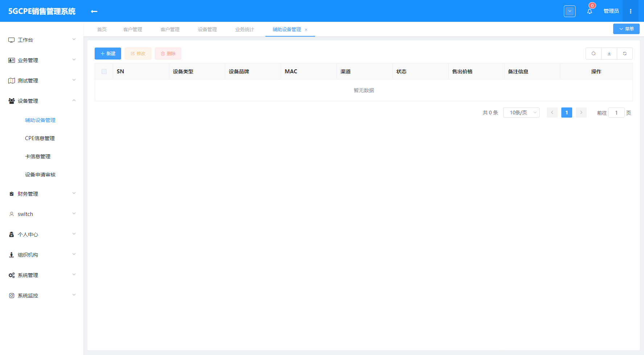Select the 工作台 workbench icon in sidebar
644x355 pixels.
[x=11, y=40]
